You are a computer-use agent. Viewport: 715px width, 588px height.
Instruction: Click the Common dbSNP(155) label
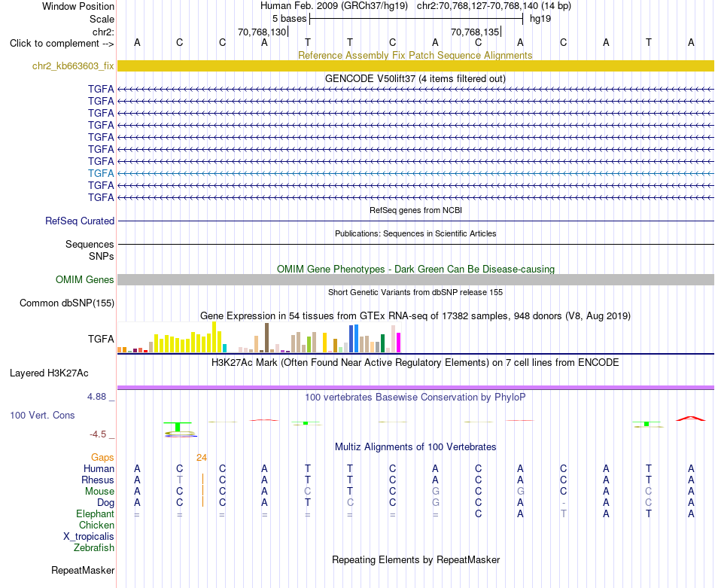tap(67, 303)
